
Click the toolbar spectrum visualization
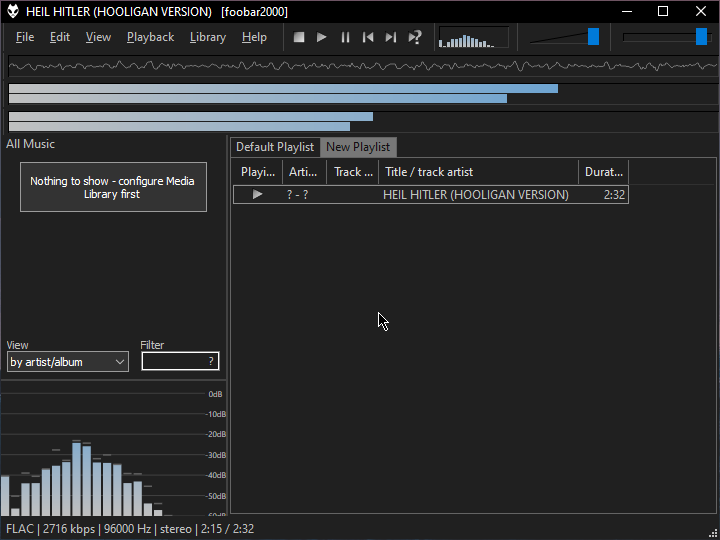[x=473, y=38]
